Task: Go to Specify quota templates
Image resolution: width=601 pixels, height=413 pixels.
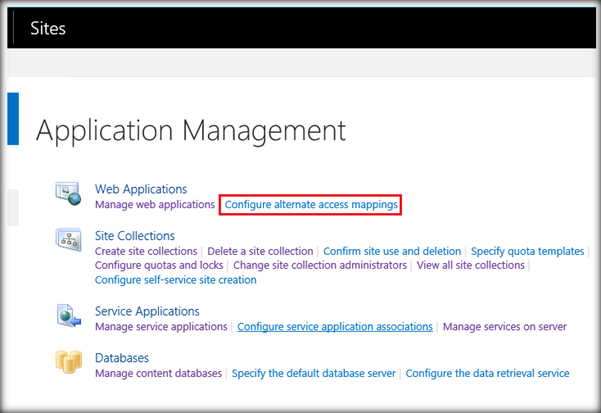Action: [527, 251]
